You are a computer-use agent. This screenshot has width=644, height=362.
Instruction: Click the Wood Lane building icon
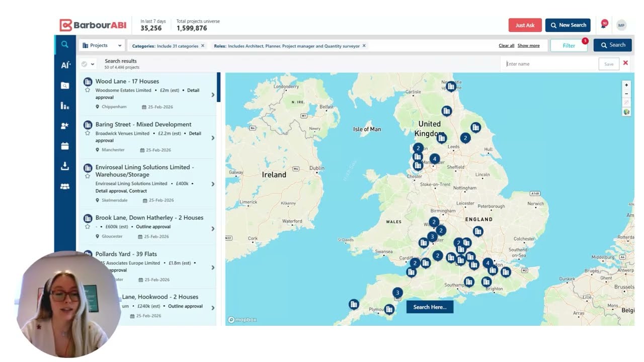(x=88, y=81)
